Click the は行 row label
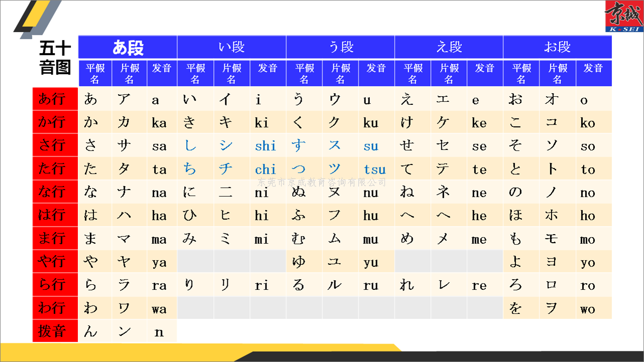 point(55,215)
